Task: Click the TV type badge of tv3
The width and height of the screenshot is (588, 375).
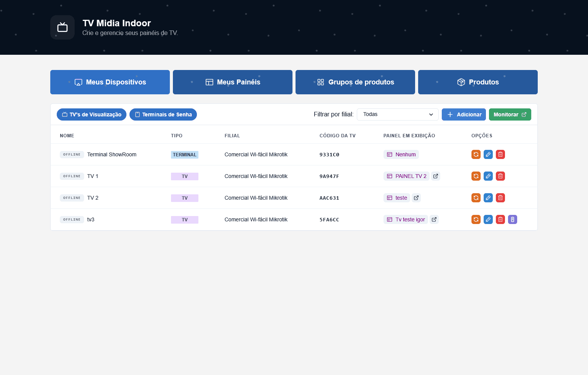Action: click(x=185, y=220)
